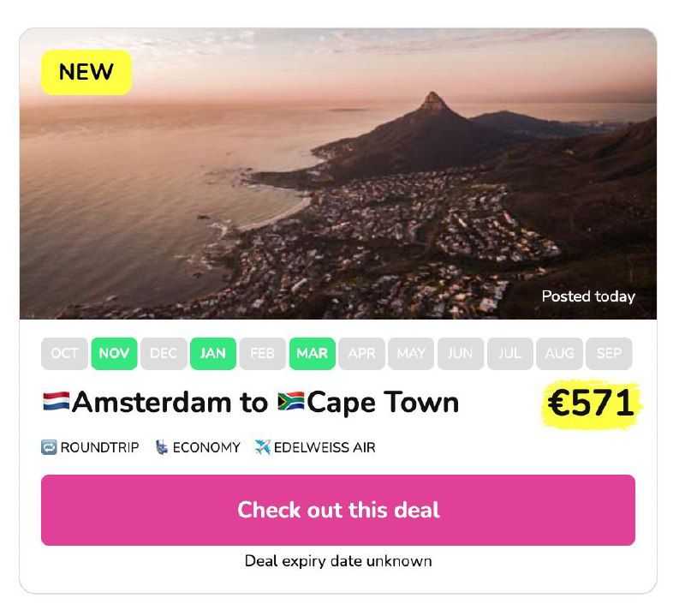Viewport: 685px width, 616px height.
Task: Click the Check out this deal button
Action: coord(338,511)
